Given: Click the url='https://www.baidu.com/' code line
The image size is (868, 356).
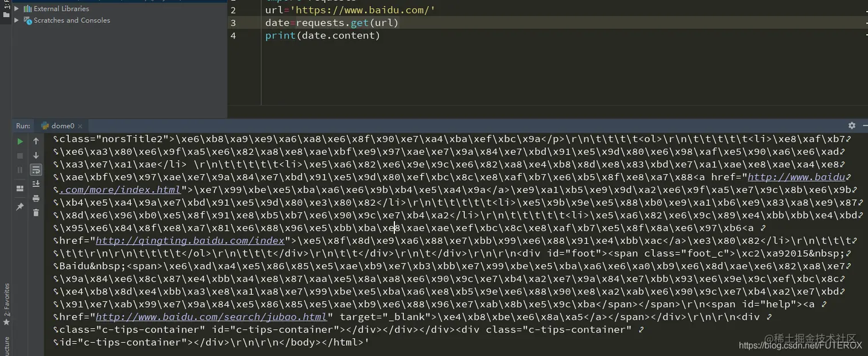Looking at the screenshot, I should tap(350, 10).
